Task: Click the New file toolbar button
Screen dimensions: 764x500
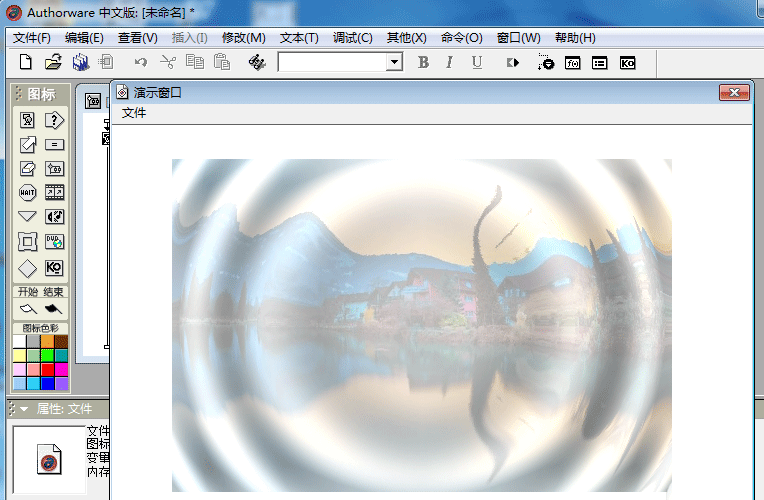Action: 26,63
